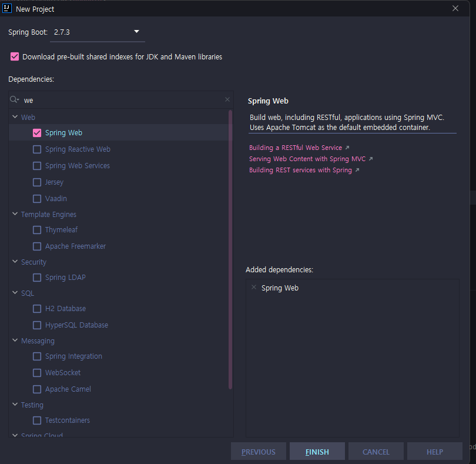This screenshot has height=464, width=476.
Task: Click the IntelliJ IDEA logo icon in title bar
Action: (7, 8)
